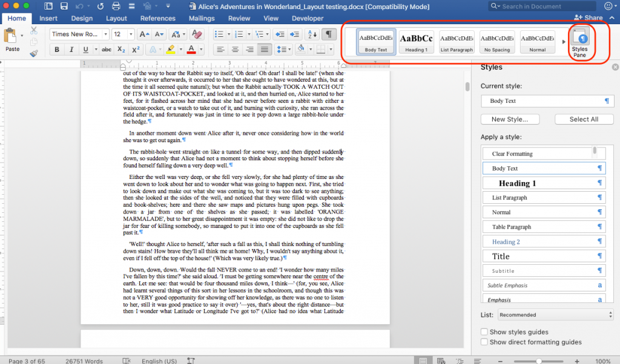Image resolution: width=620 pixels, height=364 pixels.
Task: Apply subscript formatting
Action: (x=121, y=50)
